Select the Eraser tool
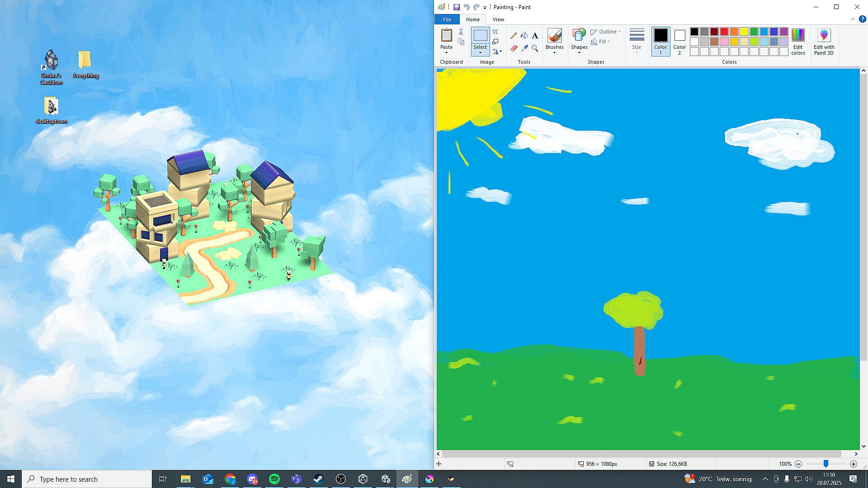 point(514,48)
